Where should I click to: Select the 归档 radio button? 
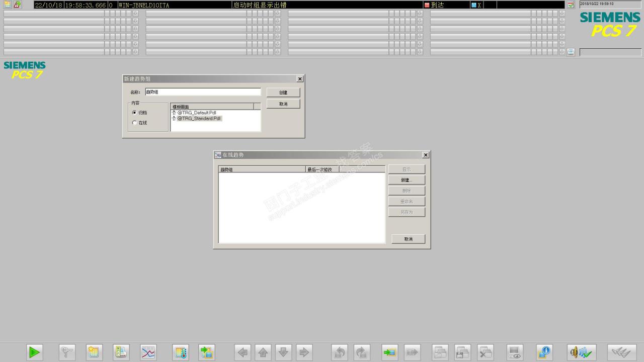pos(134,113)
